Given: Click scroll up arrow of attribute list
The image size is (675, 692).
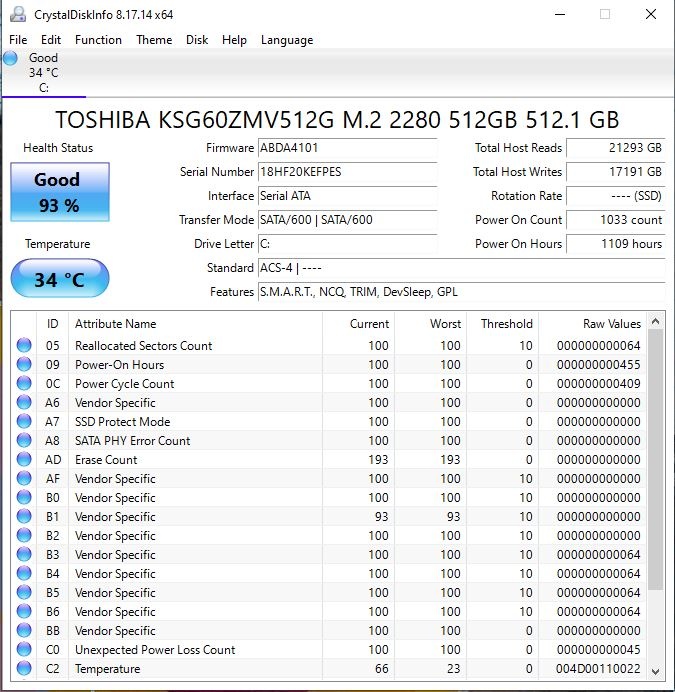Looking at the screenshot, I should (x=656, y=321).
